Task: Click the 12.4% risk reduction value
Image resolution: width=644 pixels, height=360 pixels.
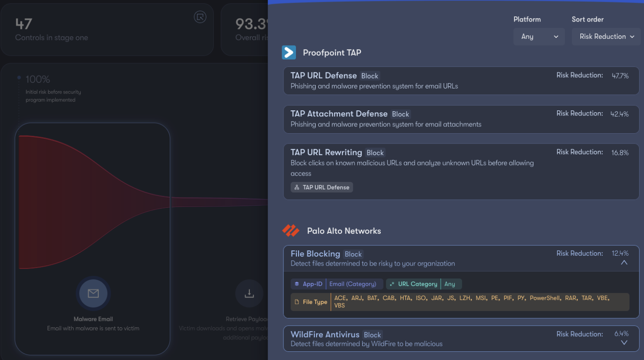Action: coord(620,254)
